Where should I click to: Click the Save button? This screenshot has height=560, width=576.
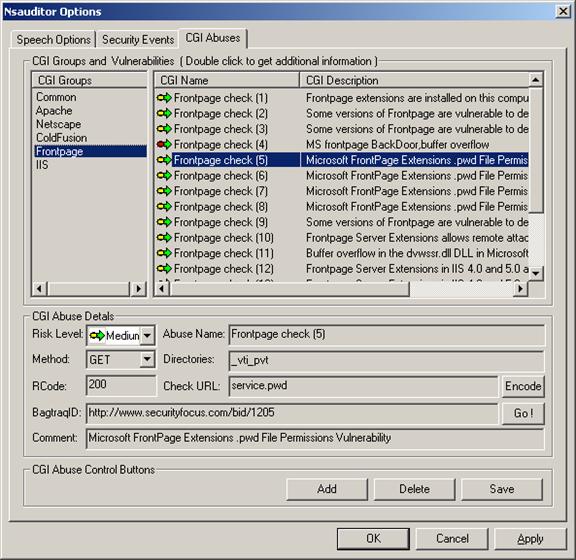coord(502,489)
